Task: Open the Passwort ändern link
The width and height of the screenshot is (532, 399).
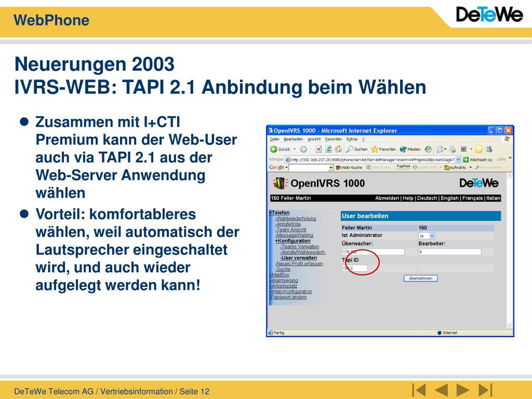Action: [288, 297]
